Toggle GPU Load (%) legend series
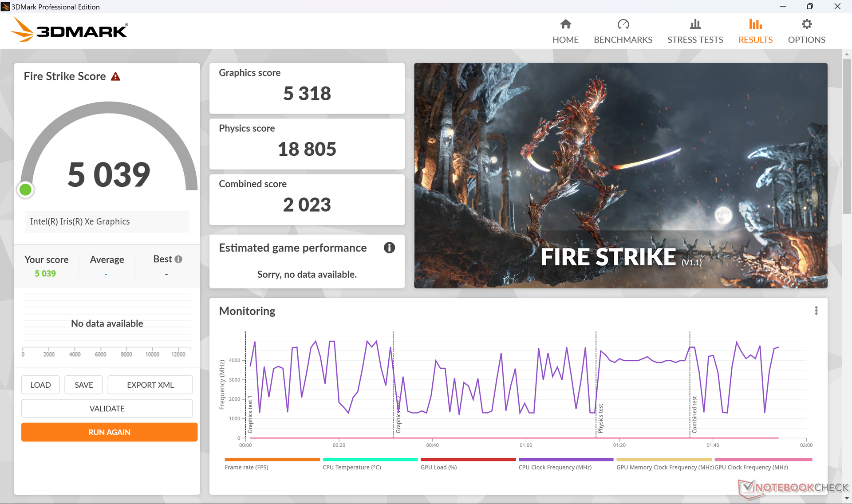Viewport: 852px width, 504px height. click(x=438, y=467)
